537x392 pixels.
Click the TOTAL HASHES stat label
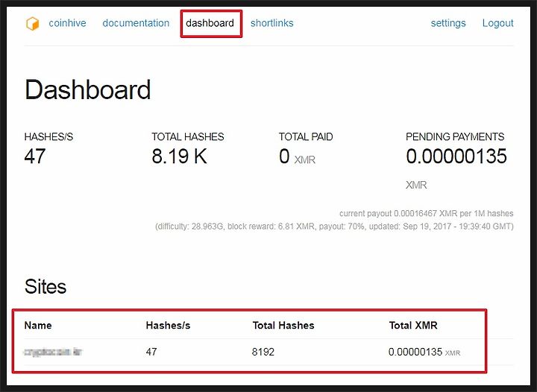[188, 137]
